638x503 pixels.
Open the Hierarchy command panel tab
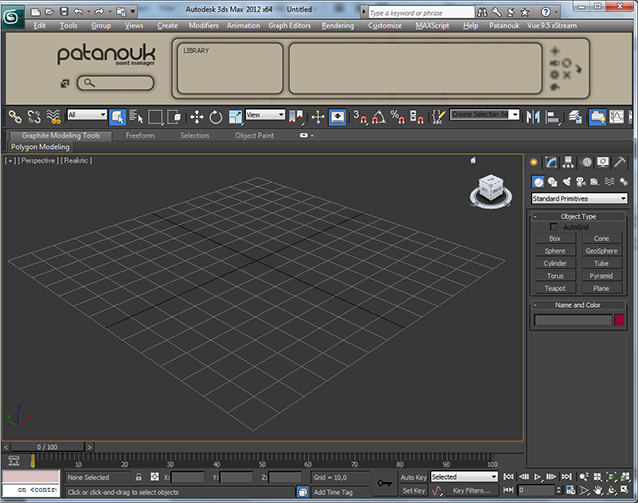[568, 162]
